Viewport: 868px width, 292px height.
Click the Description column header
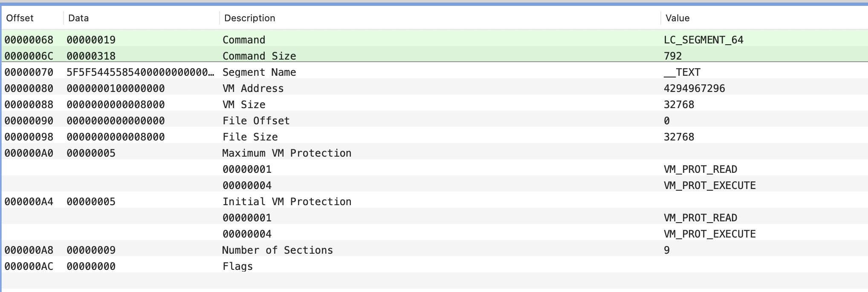(x=440, y=18)
